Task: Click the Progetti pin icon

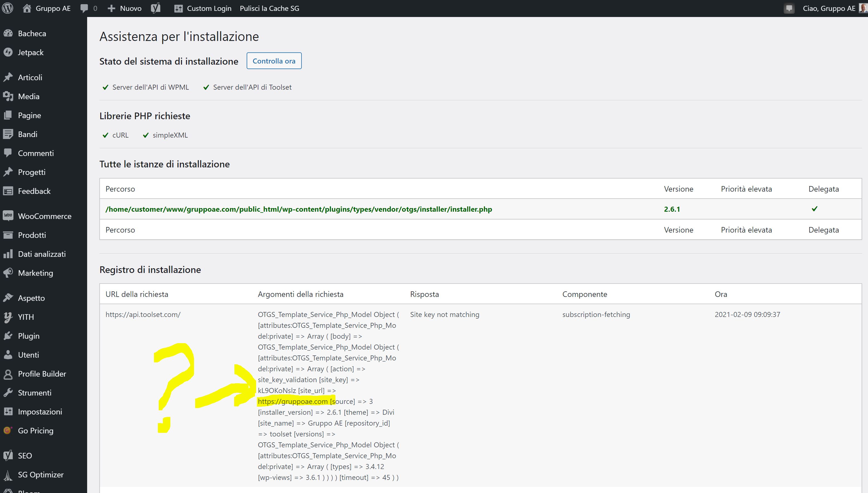Action: (8, 172)
